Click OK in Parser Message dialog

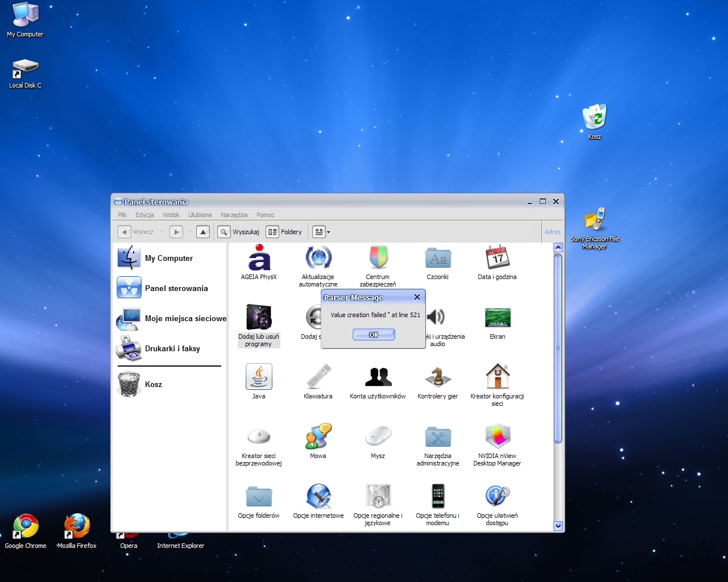[x=374, y=335]
